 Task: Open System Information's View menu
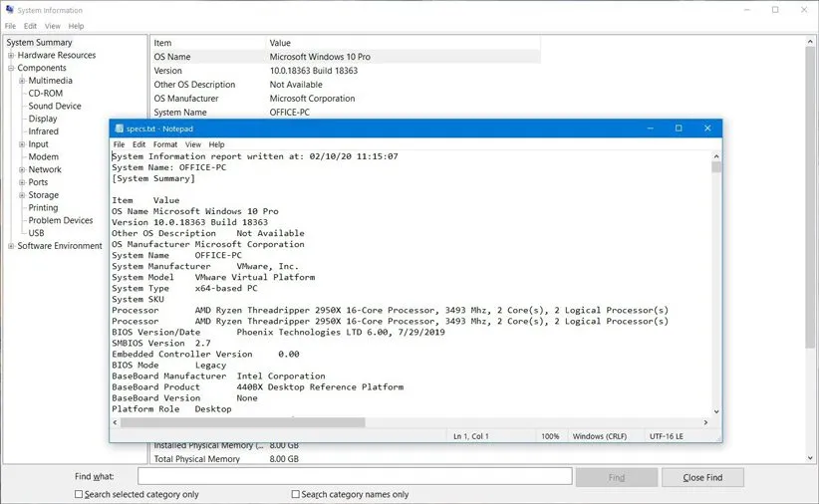click(x=53, y=26)
